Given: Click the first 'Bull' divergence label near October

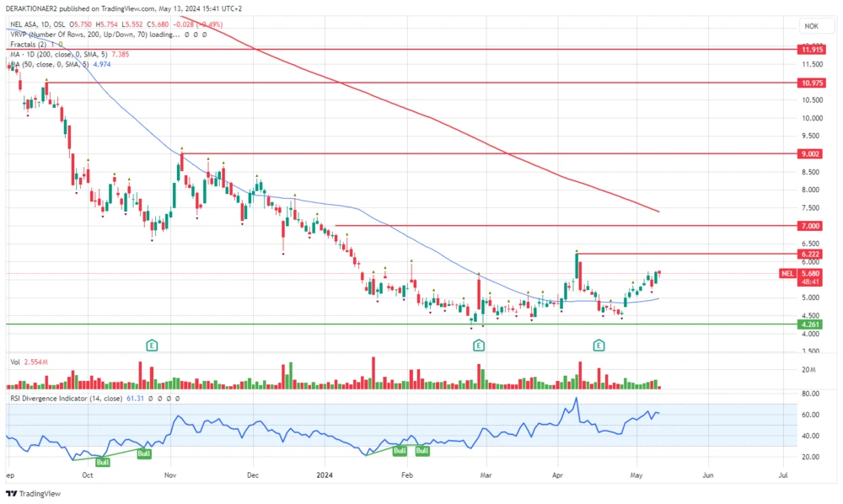Looking at the screenshot, I should pos(103,462).
